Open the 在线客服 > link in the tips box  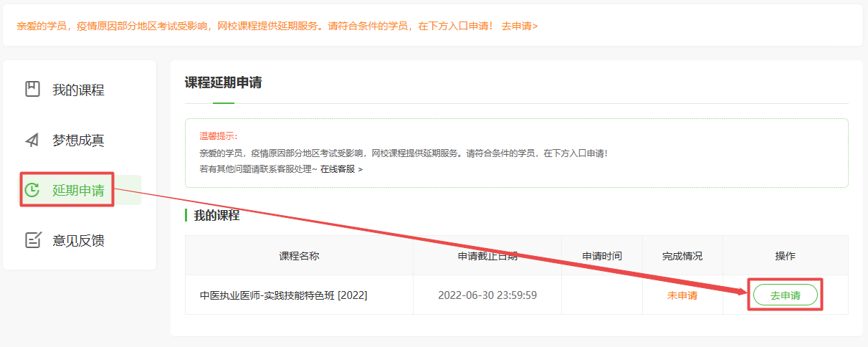click(x=341, y=169)
